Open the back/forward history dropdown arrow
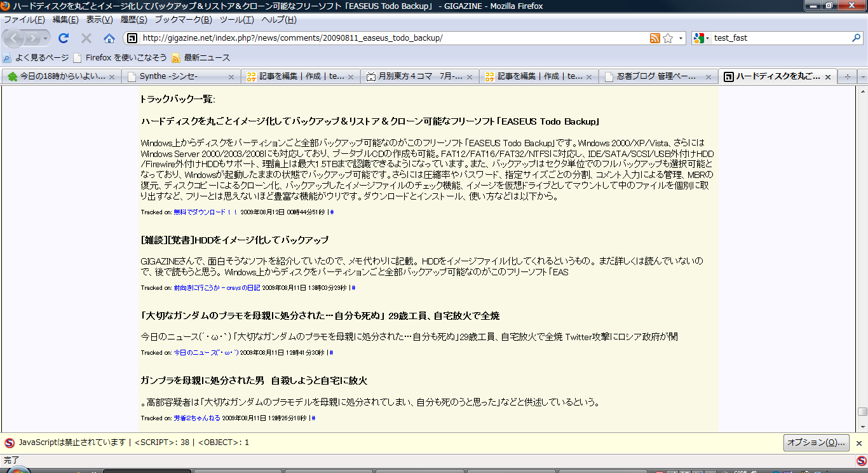The image size is (868, 473). (46, 38)
